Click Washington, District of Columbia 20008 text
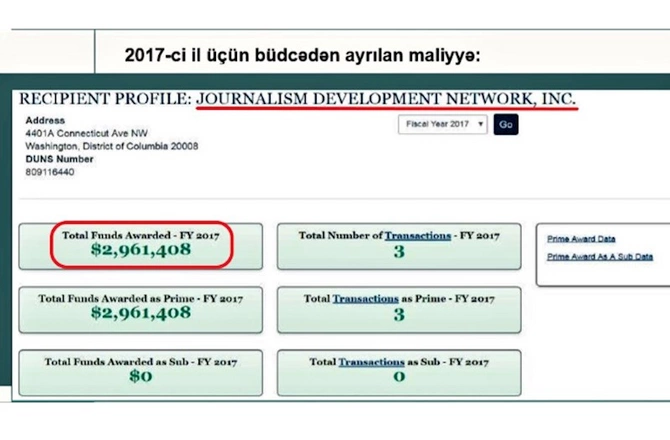The height and width of the screenshot is (440, 670). (112, 146)
